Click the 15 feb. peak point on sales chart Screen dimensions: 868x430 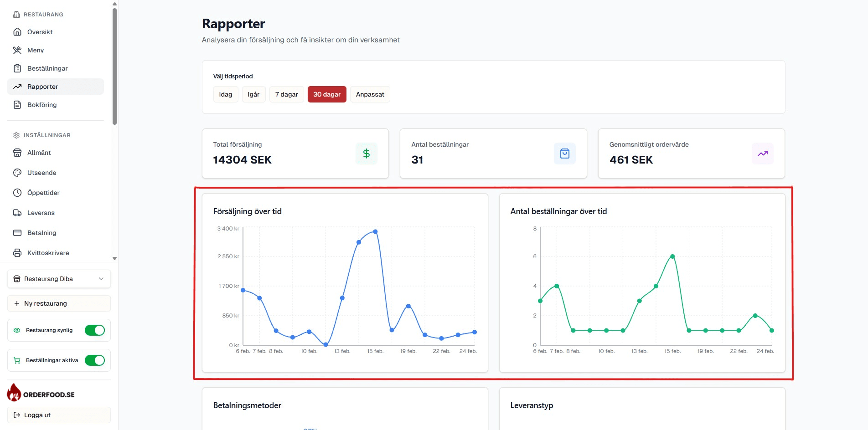click(375, 232)
